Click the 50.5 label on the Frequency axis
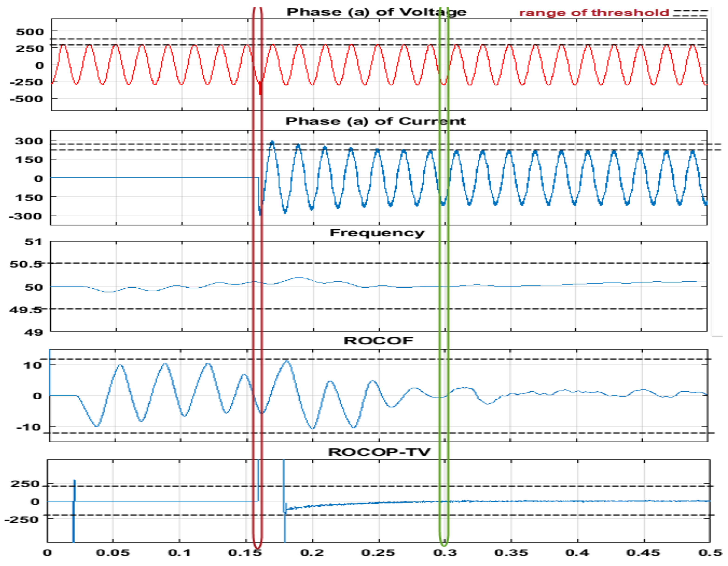 pyautogui.click(x=26, y=264)
